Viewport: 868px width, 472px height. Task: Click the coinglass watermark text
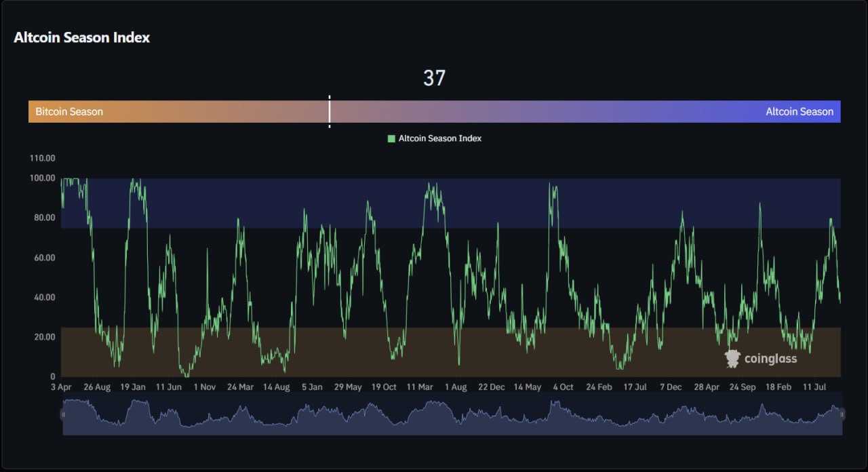pos(770,359)
